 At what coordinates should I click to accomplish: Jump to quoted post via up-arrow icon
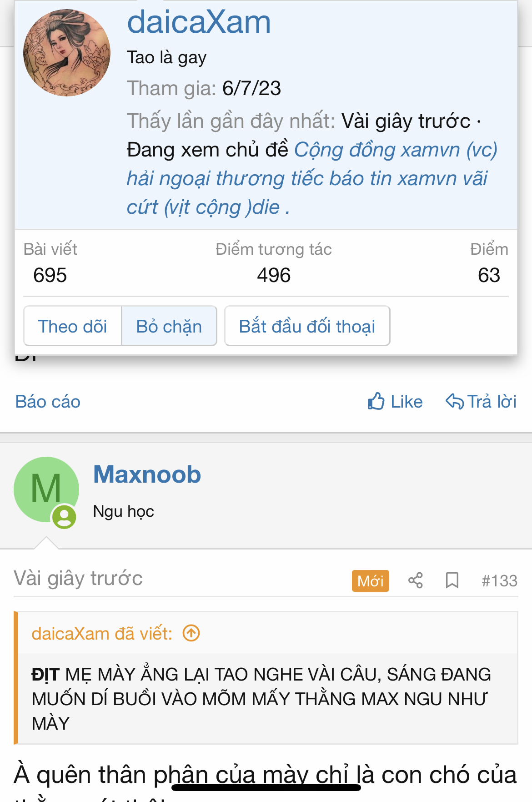(x=191, y=633)
